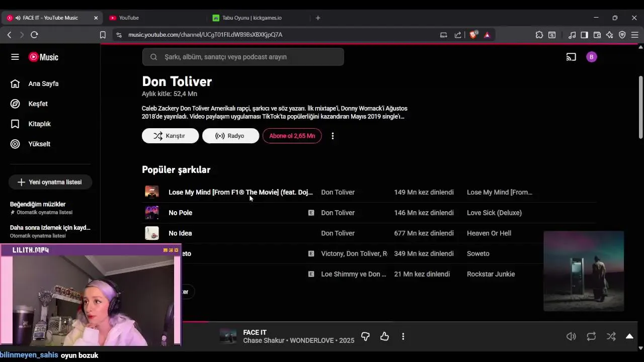
Task: Open the artist's three-dot more menu
Action: [333, 136]
